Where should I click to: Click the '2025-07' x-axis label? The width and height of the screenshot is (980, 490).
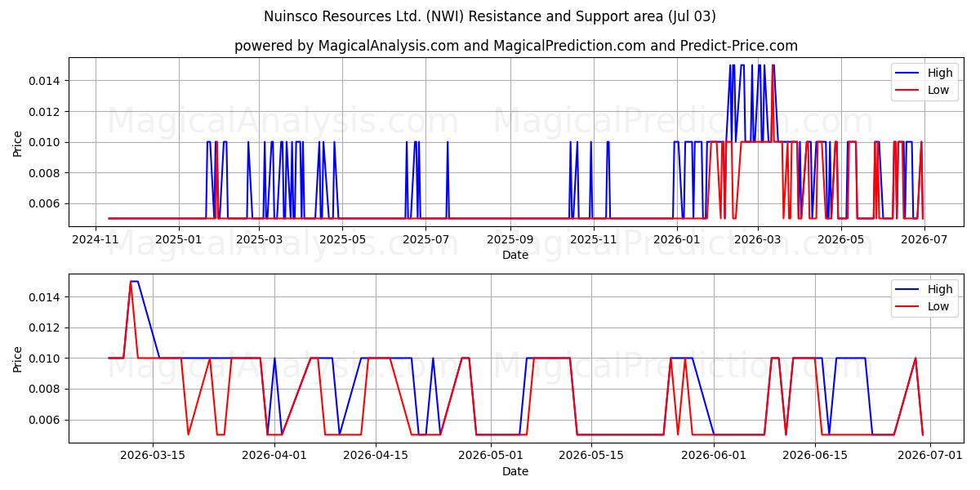tap(425, 240)
